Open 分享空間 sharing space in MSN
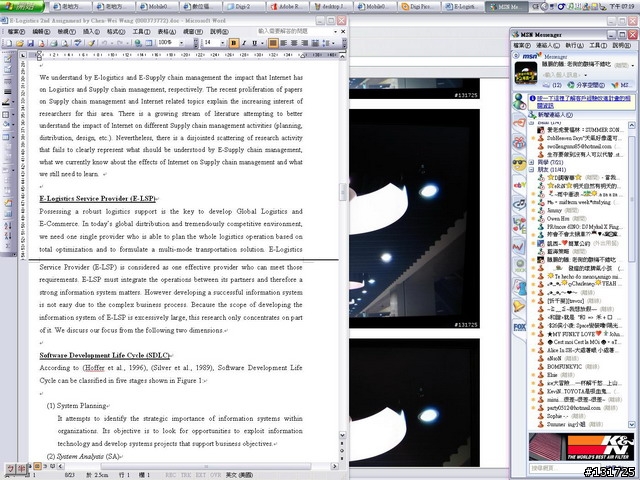 tap(586, 85)
